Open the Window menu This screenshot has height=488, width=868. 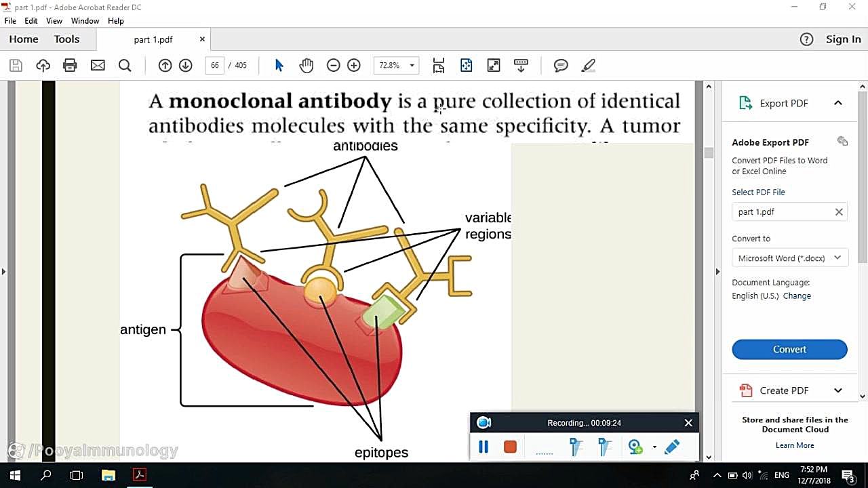point(85,21)
